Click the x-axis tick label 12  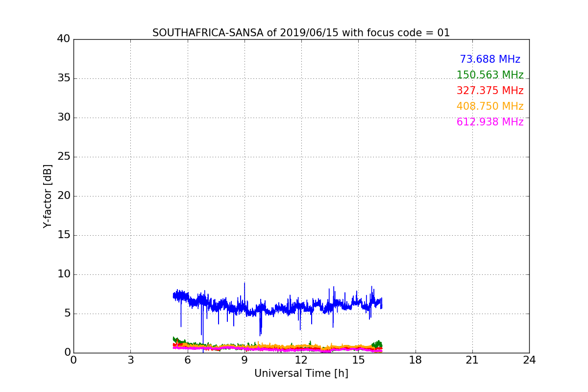pyautogui.click(x=301, y=360)
